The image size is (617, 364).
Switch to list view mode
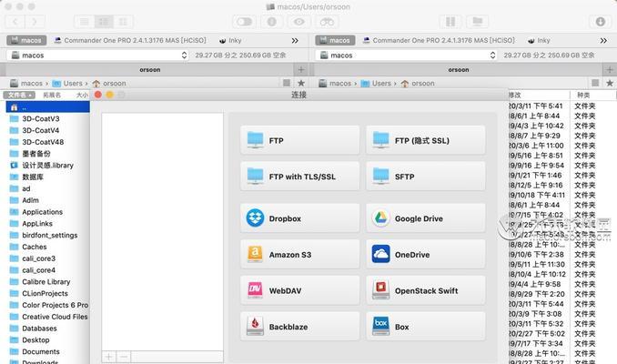(x=85, y=22)
